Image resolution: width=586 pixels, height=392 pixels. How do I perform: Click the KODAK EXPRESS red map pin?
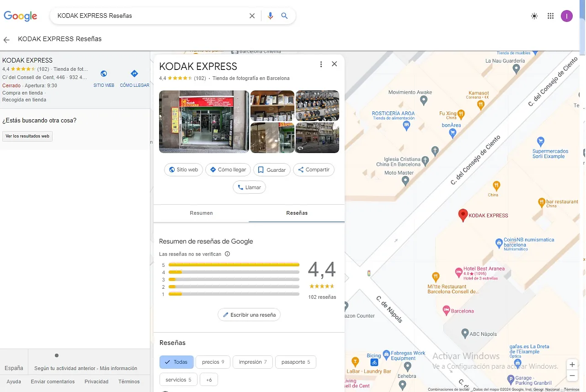coord(463,215)
